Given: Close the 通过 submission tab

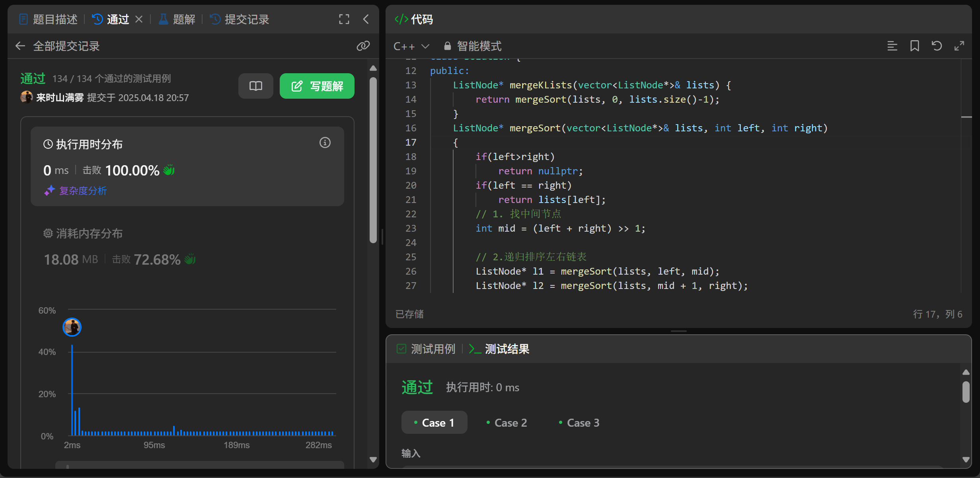Looking at the screenshot, I should point(139,19).
